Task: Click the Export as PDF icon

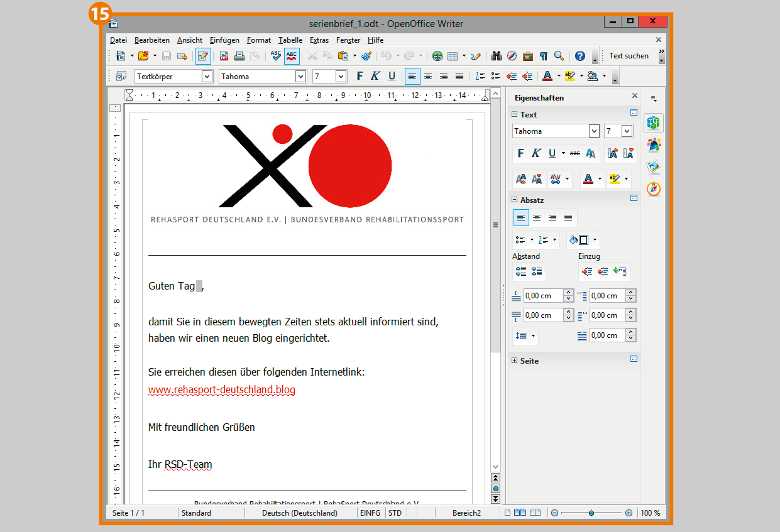Action: click(224, 56)
